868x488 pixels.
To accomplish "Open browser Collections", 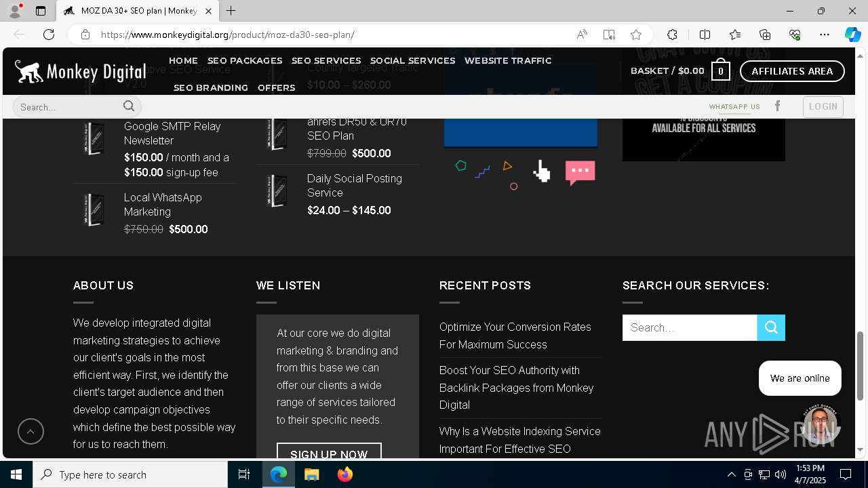I will click(765, 35).
